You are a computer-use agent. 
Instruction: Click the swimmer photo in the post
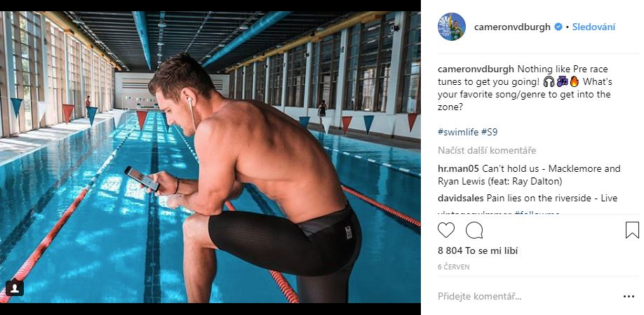click(210, 157)
